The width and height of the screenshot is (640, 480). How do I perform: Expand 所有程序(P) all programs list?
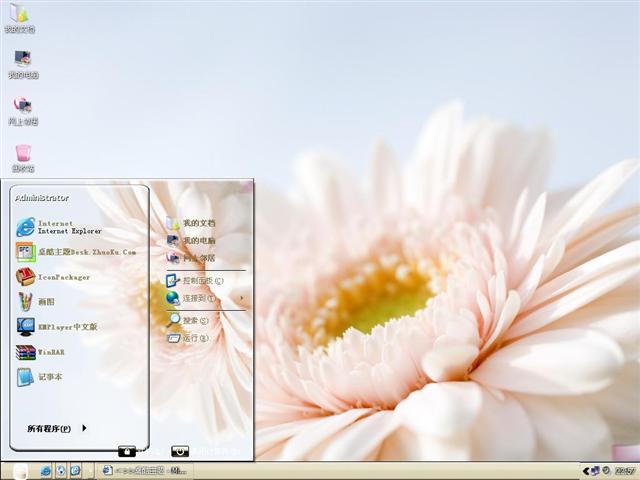(57, 429)
